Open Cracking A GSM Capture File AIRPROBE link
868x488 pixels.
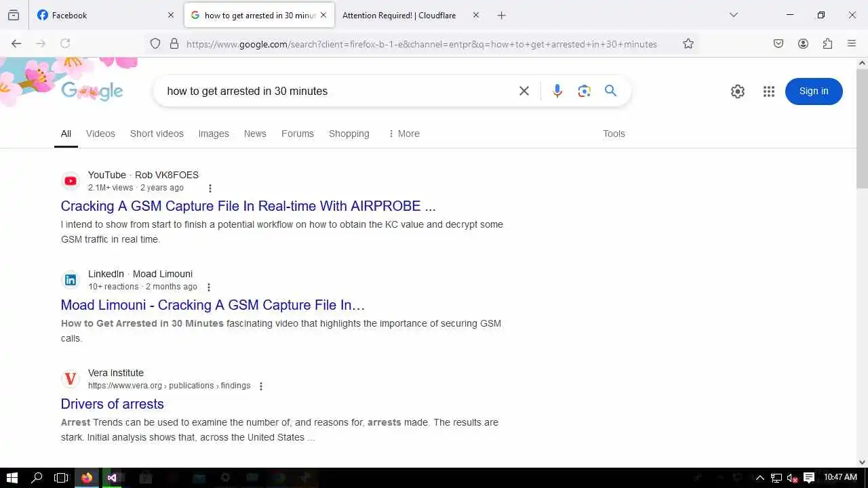[248, 206]
